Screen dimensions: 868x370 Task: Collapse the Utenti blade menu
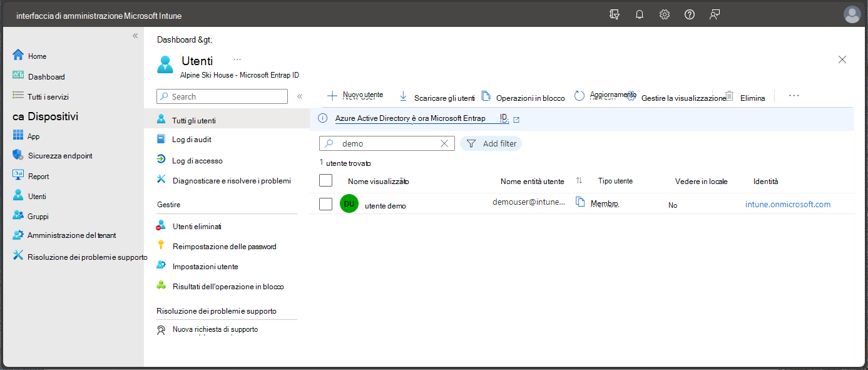click(300, 96)
